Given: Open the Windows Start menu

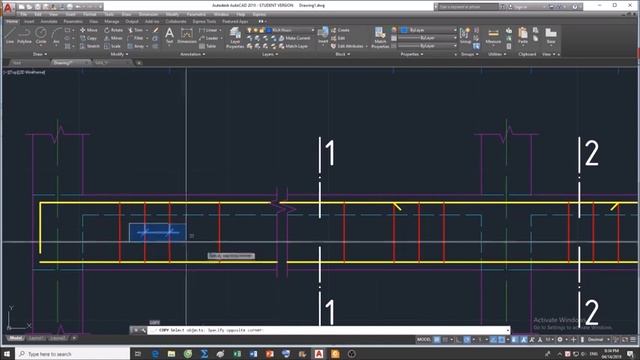Looking at the screenshot, I should coord(7,354).
